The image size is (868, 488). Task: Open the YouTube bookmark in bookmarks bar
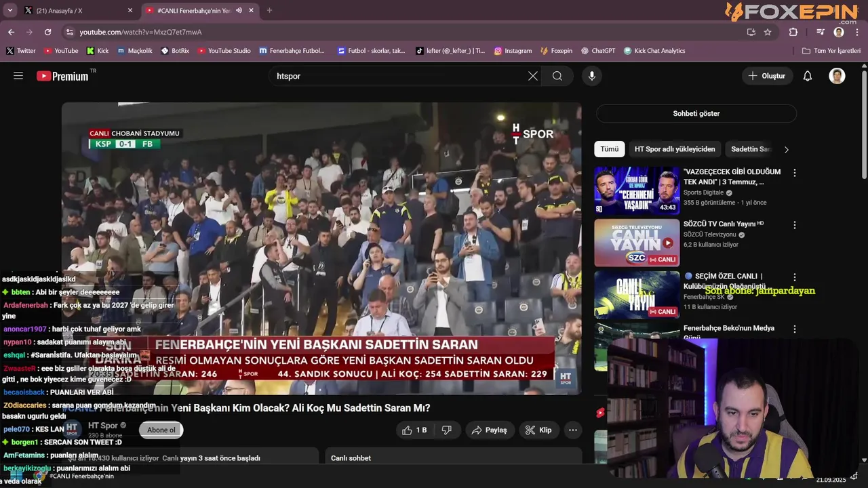(61, 51)
